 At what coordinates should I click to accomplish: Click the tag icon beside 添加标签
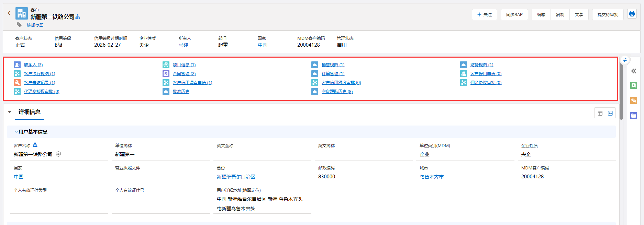tap(19, 25)
